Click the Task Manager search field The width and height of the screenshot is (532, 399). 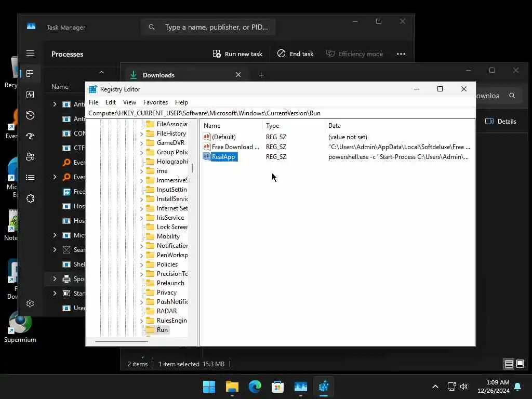click(208, 27)
